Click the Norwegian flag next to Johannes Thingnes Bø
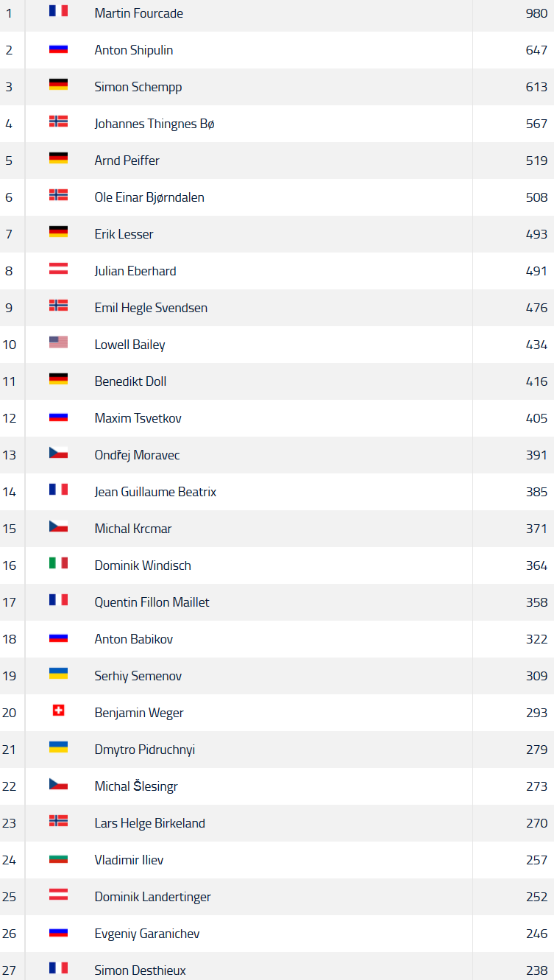Image resolution: width=554 pixels, height=980 pixels. (58, 121)
